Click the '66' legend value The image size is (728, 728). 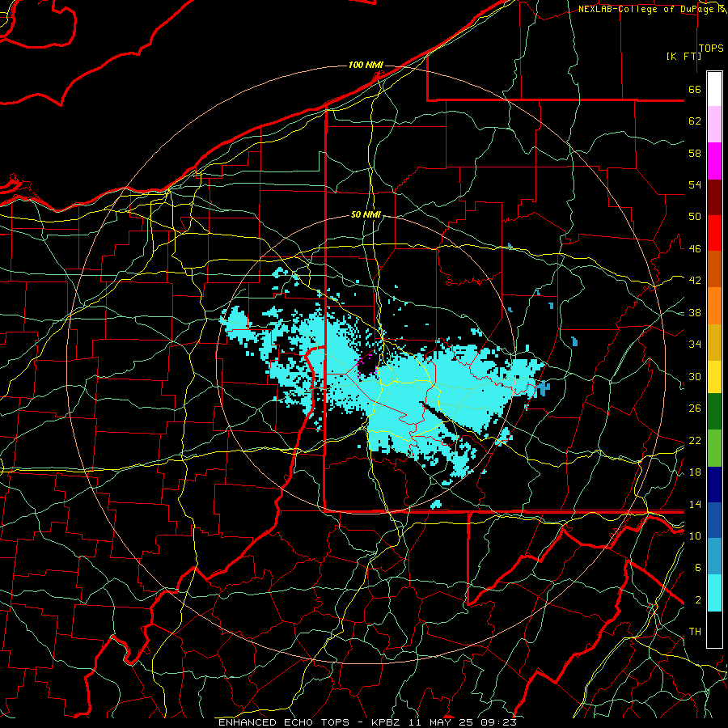pos(695,90)
